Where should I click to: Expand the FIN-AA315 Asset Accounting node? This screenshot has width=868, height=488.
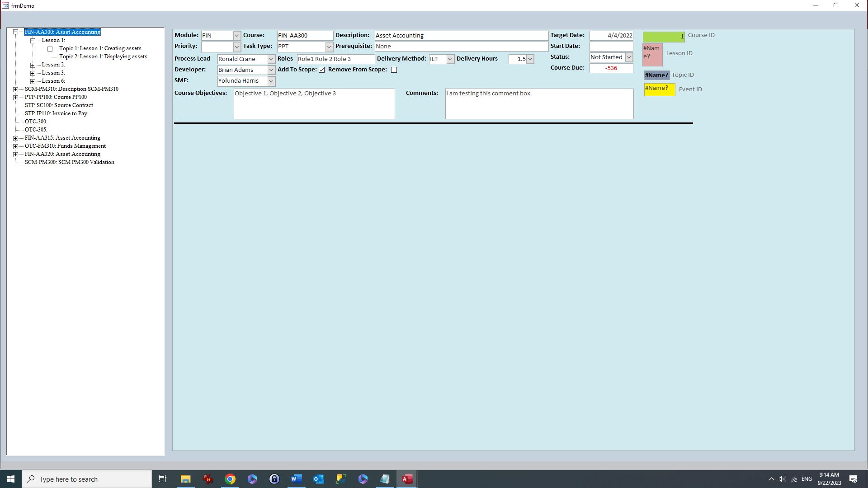pyautogui.click(x=15, y=138)
